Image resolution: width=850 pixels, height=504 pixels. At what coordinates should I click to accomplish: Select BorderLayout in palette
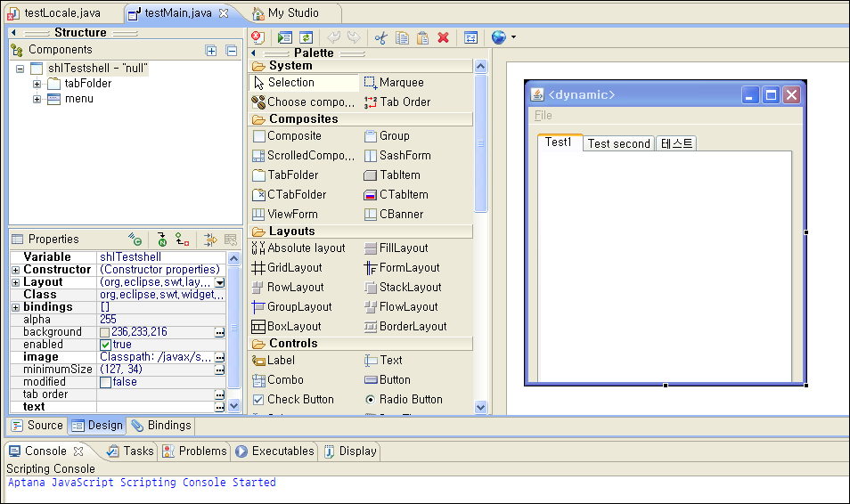pyautogui.click(x=405, y=326)
